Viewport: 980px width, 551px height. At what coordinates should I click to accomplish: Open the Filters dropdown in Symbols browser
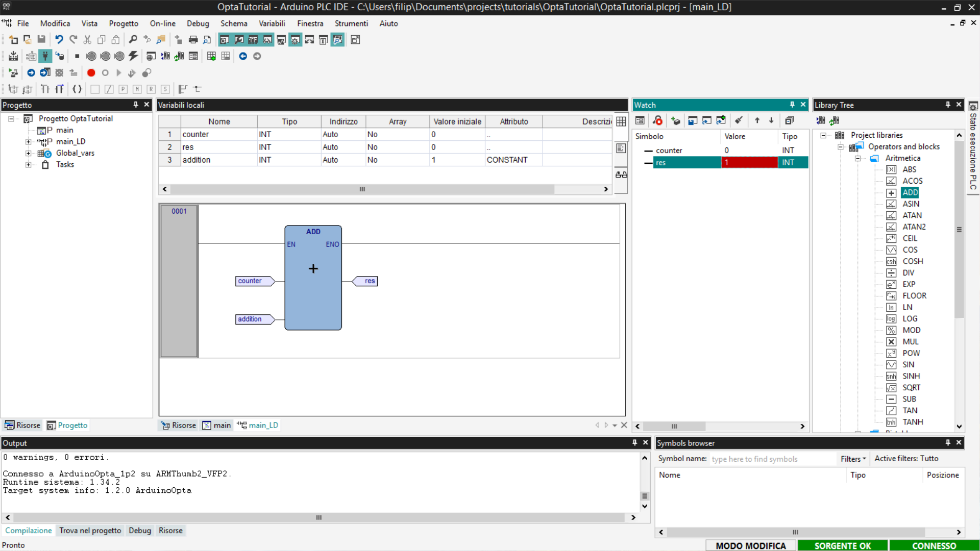click(x=853, y=459)
